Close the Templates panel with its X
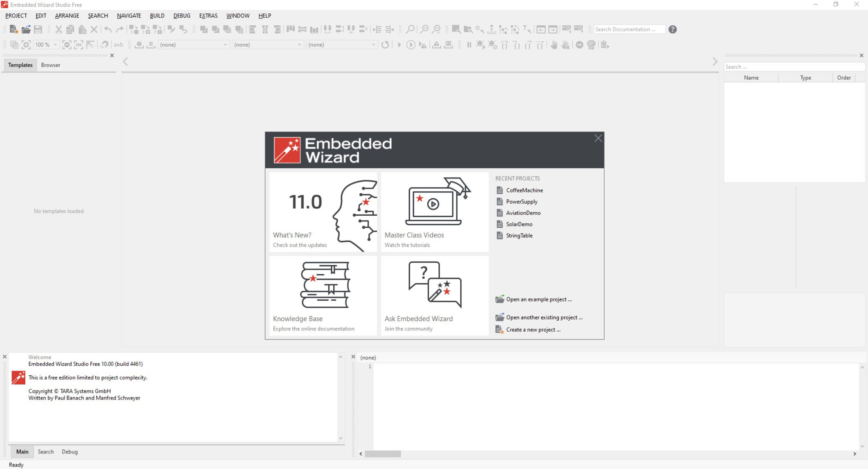This screenshot has height=469, width=868. point(112,56)
